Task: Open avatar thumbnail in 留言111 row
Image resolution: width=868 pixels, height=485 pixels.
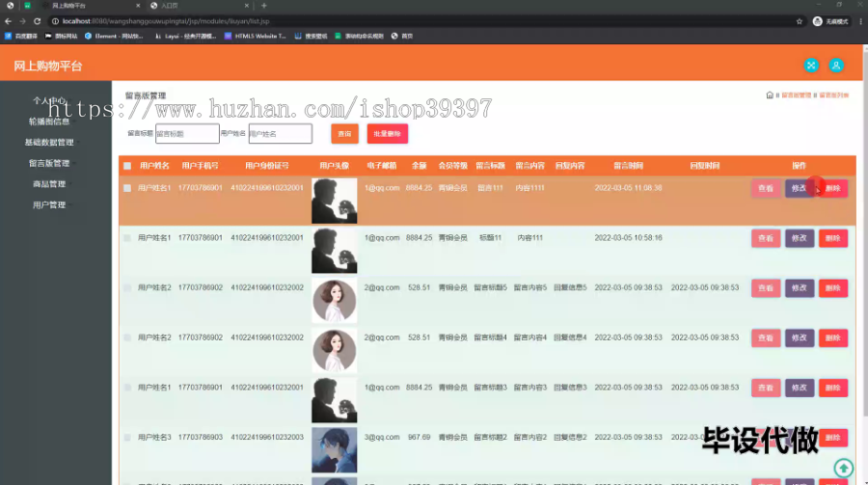Action: click(334, 201)
